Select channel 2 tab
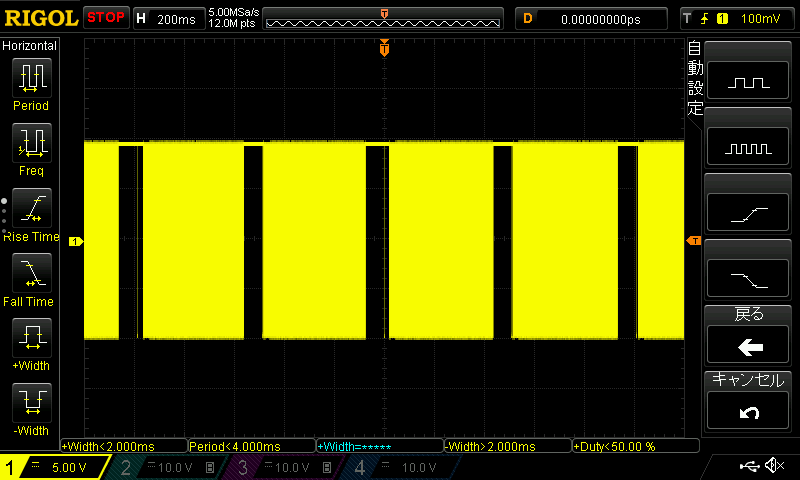The width and height of the screenshot is (800, 480). [167, 467]
